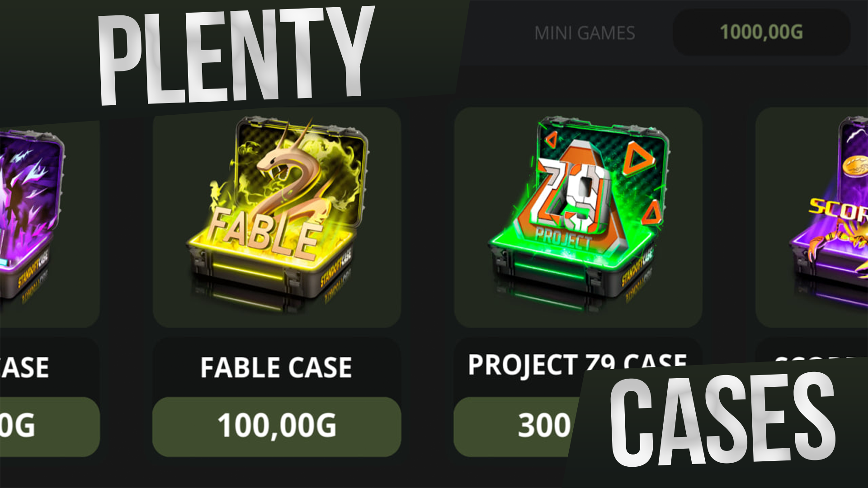Click the golden SCOR lettering on the right case
Image resolution: width=868 pixels, height=488 pixels.
coord(839,209)
